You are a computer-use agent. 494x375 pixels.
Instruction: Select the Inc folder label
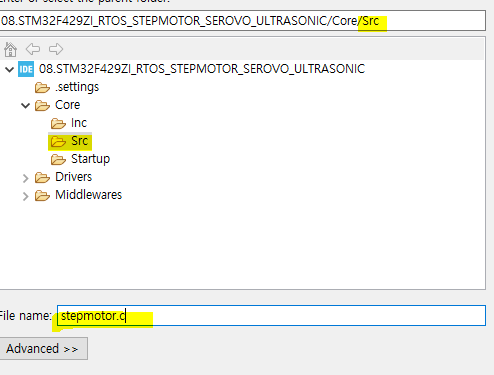(x=79, y=123)
